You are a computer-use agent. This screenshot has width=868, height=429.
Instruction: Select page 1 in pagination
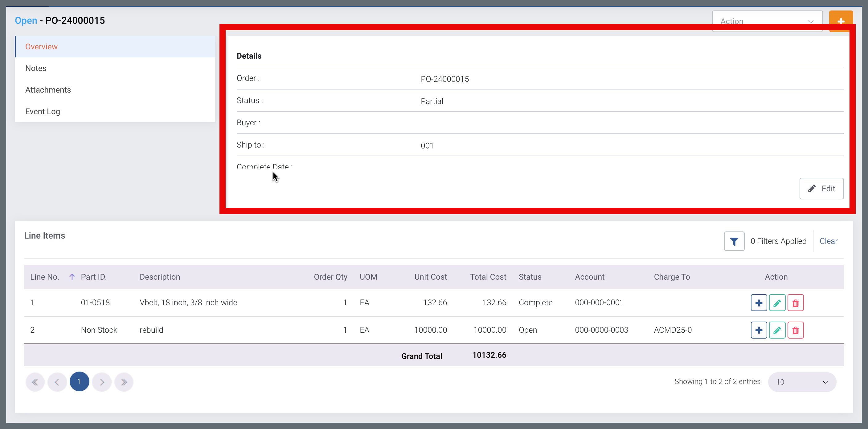pyautogui.click(x=79, y=381)
